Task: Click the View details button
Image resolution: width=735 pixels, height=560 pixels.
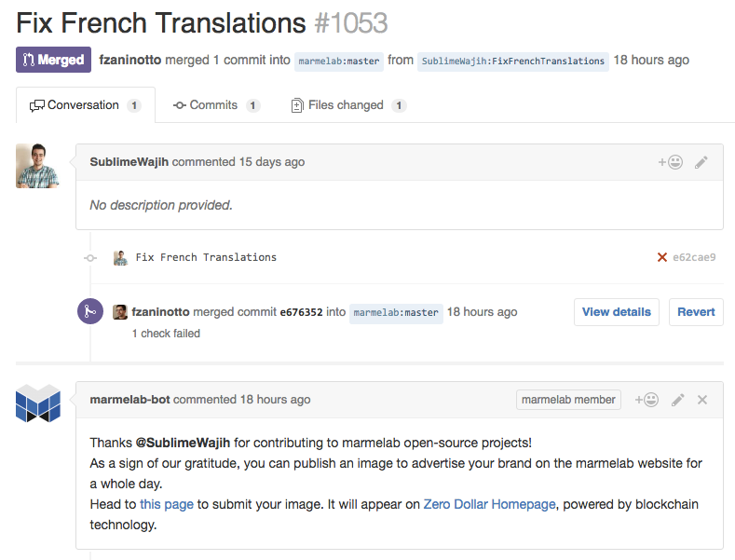Action: 616,312
